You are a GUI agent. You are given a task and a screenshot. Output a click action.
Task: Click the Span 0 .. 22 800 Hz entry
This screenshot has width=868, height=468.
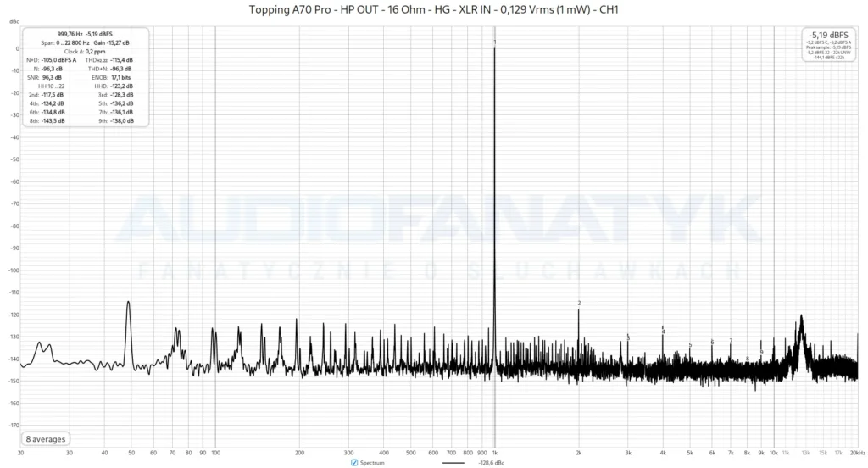pyautogui.click(x=64, y=42)
